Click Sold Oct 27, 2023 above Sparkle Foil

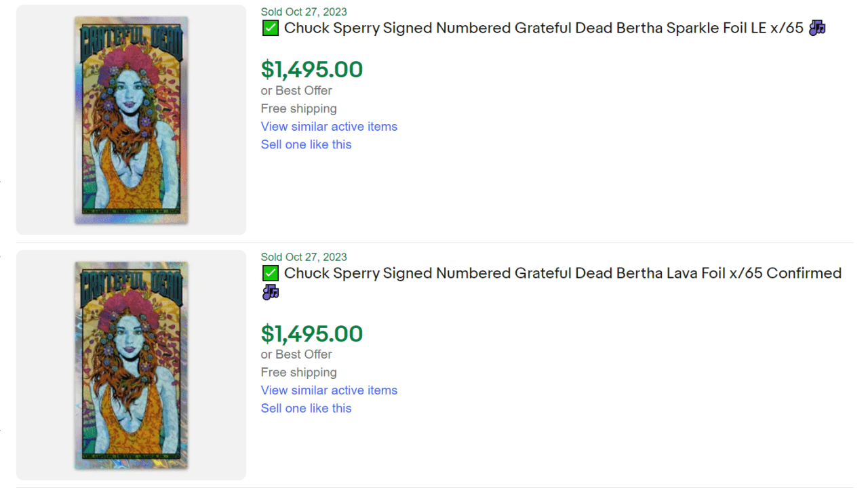click(x=304, y=12)
